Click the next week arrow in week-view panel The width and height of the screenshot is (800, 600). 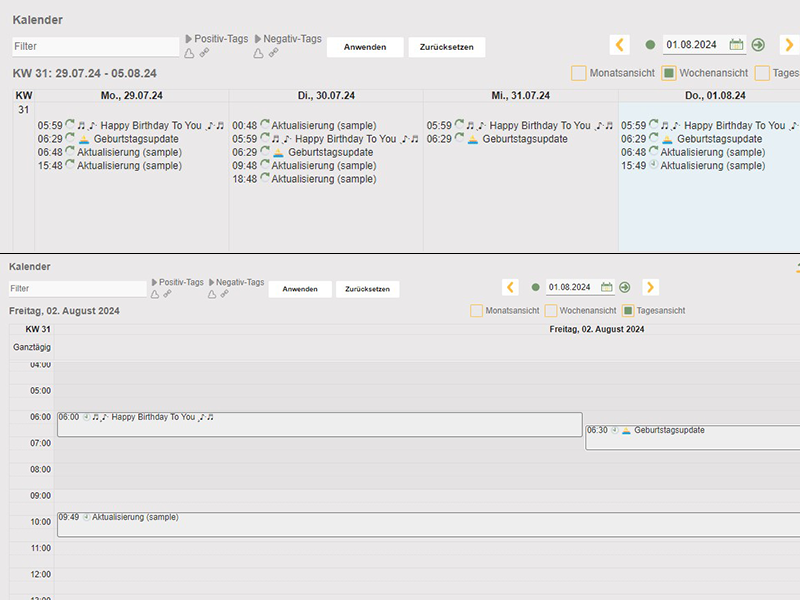tap(789, 45)
